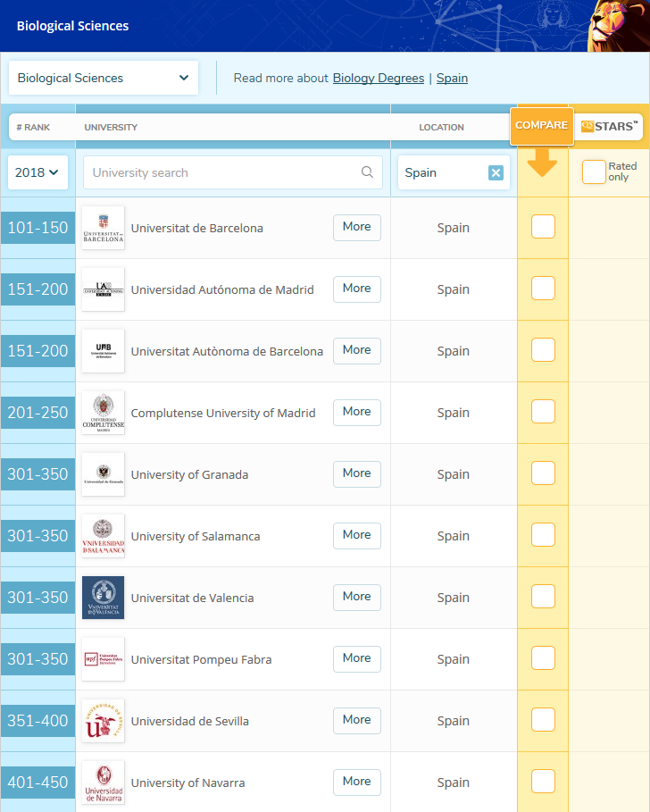Click the COMPARE button
Viewport: 650px width, 812px height.
pyautogui.click(x=542, y=126)
